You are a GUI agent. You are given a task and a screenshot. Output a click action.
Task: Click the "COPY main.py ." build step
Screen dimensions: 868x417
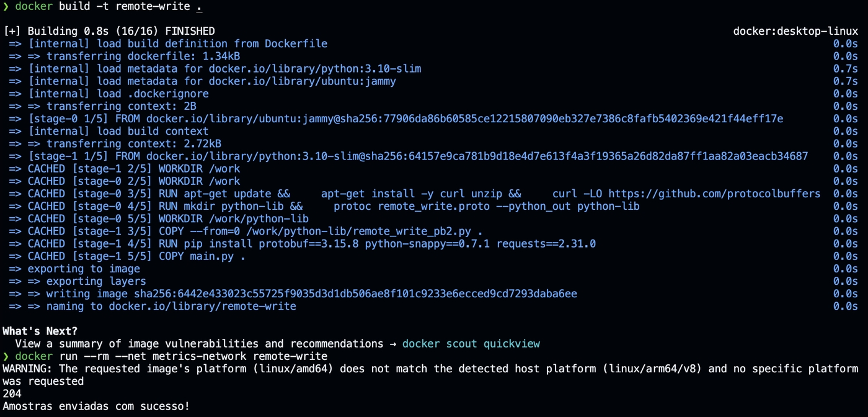click(x=201, y=256)
